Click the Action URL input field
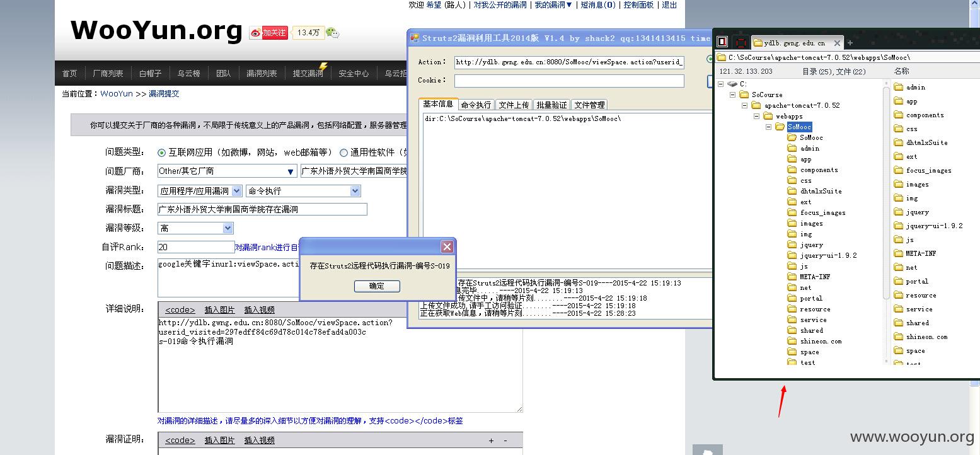980x455 pixels. [569, 62]
